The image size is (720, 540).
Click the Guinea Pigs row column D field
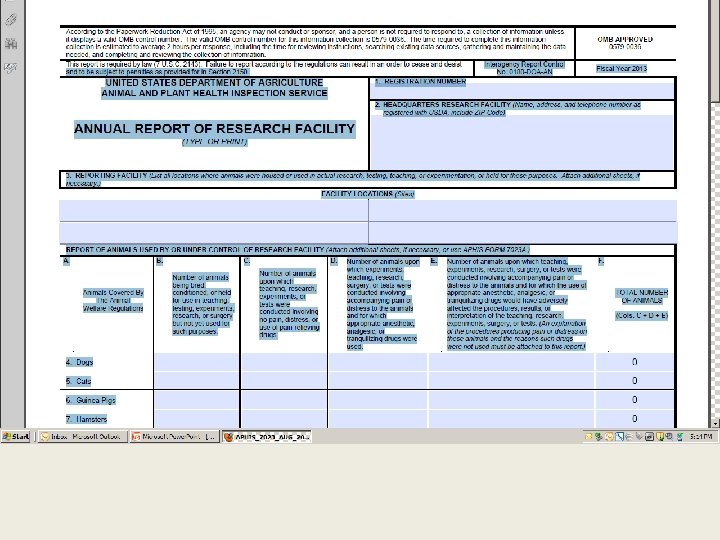(x=378, y=400)
